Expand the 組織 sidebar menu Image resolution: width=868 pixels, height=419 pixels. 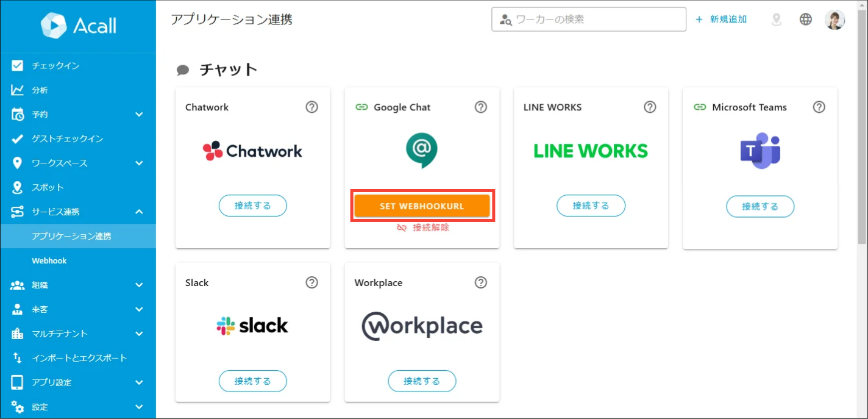point(78,285)
